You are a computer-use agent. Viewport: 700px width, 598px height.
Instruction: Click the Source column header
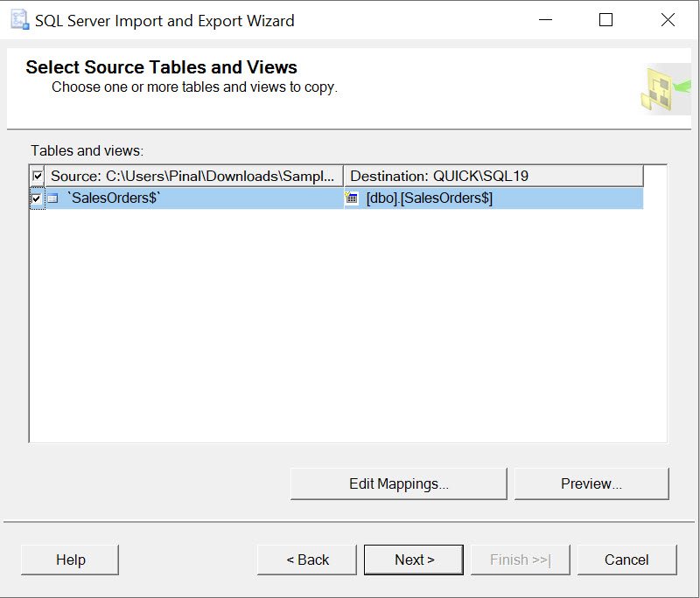194,176
